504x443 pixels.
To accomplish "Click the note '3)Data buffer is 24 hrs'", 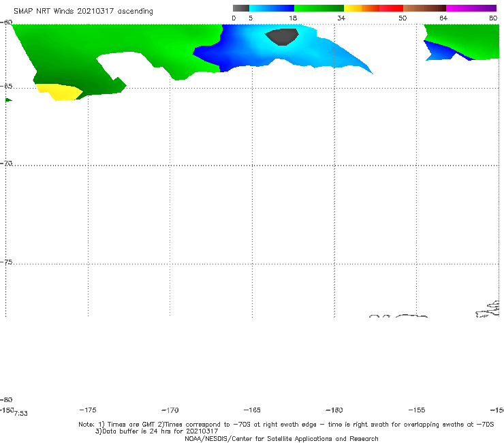I will pyautogui.click(x=157, y=431).
